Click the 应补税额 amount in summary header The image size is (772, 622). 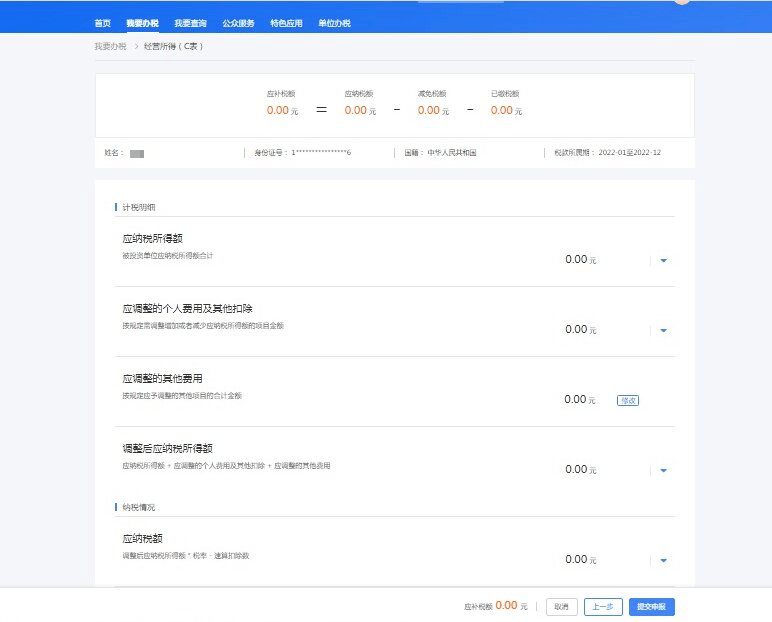[282, 110]
